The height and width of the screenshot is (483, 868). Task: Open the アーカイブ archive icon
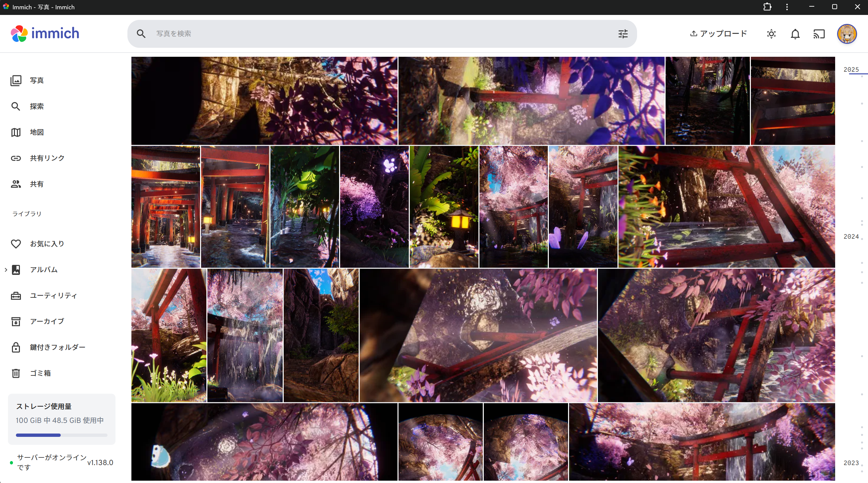[16, 321]
